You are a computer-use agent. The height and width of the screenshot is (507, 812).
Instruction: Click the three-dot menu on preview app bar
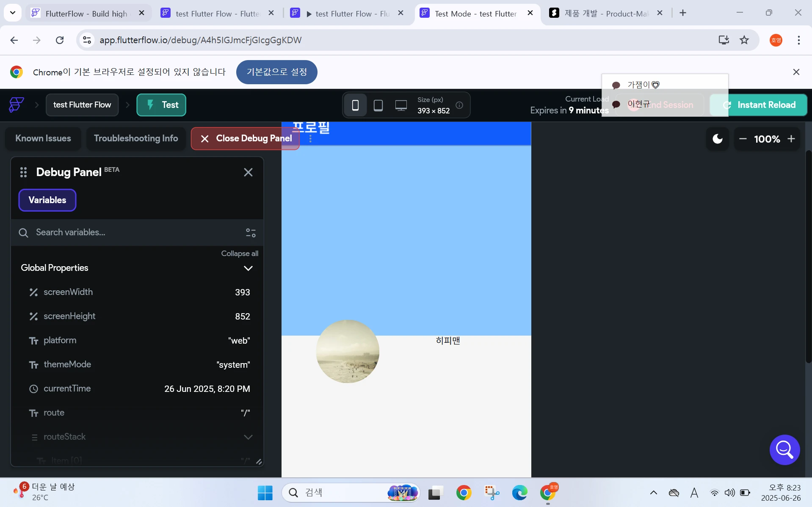tap(310, 139)
